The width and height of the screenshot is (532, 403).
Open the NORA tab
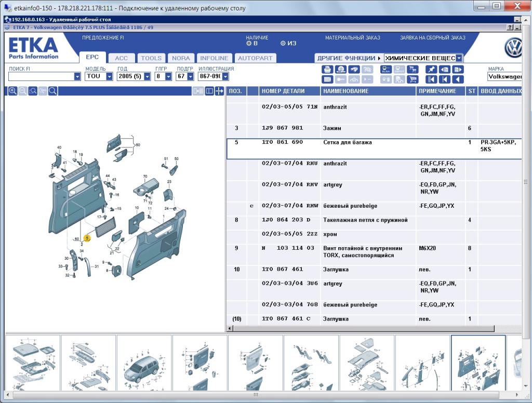click(x=181, y=58)
